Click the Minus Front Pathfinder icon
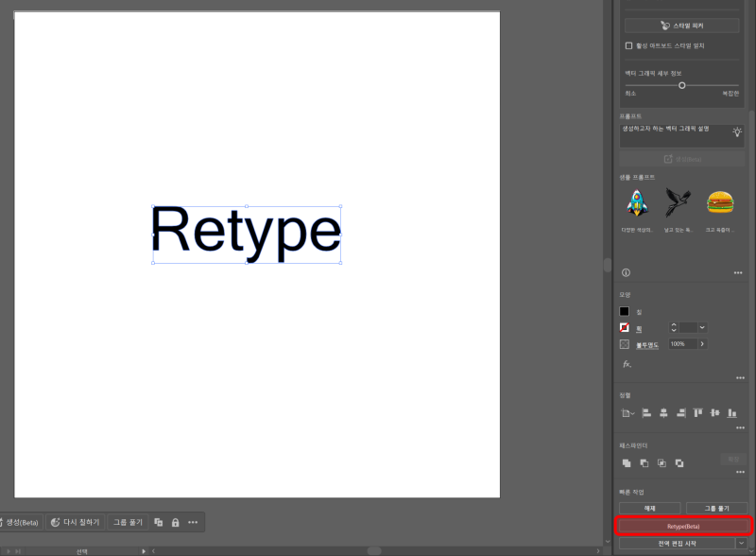This screenshot has width=756, height=556. point(645,463)
